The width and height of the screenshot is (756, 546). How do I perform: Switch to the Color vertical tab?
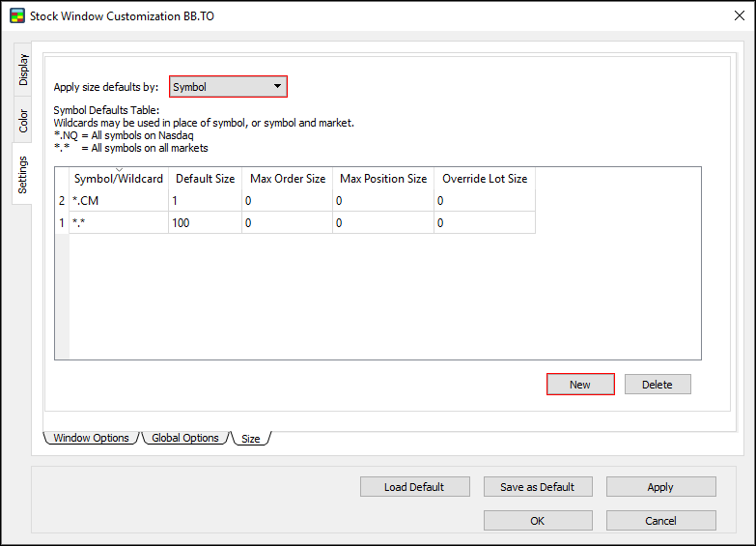point(23,121)
